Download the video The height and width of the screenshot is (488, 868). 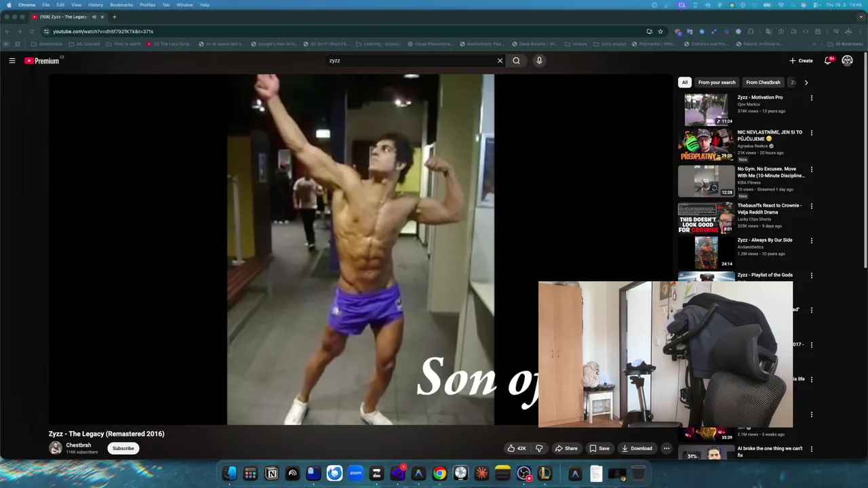pos(637,448)
